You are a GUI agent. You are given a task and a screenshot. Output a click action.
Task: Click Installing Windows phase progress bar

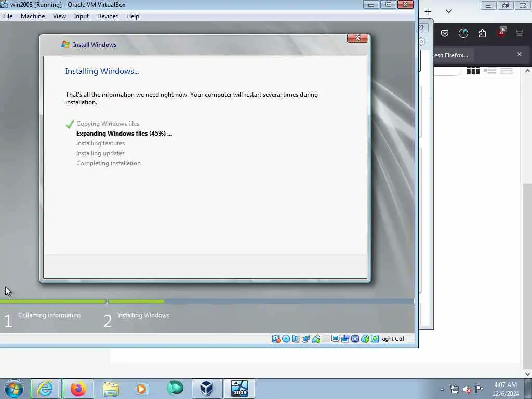261,301
